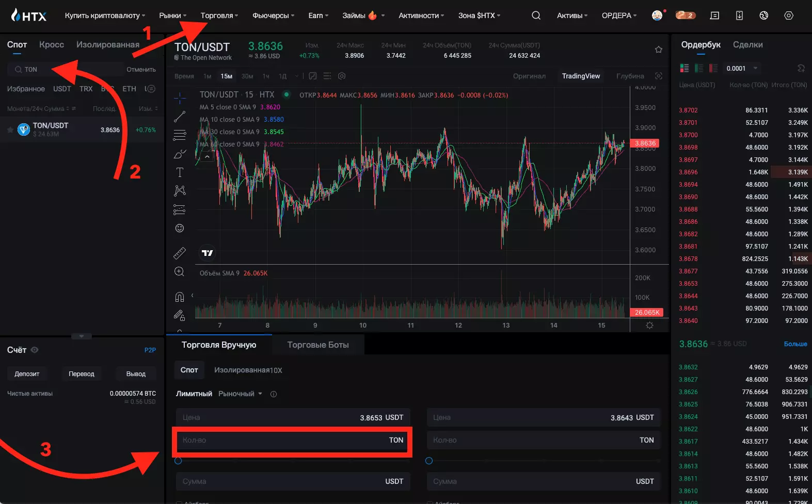The width and height of the screenshot is (812, 504).
Task: Open the chart indicators icon
Action: pyautogui.click(x=313, y=76)
